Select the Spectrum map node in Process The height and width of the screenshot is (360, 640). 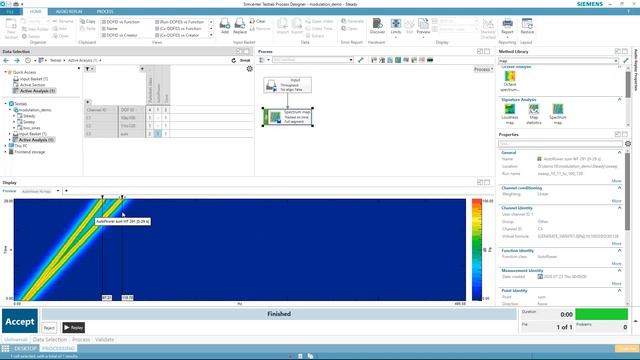click(x=288, y=117)
